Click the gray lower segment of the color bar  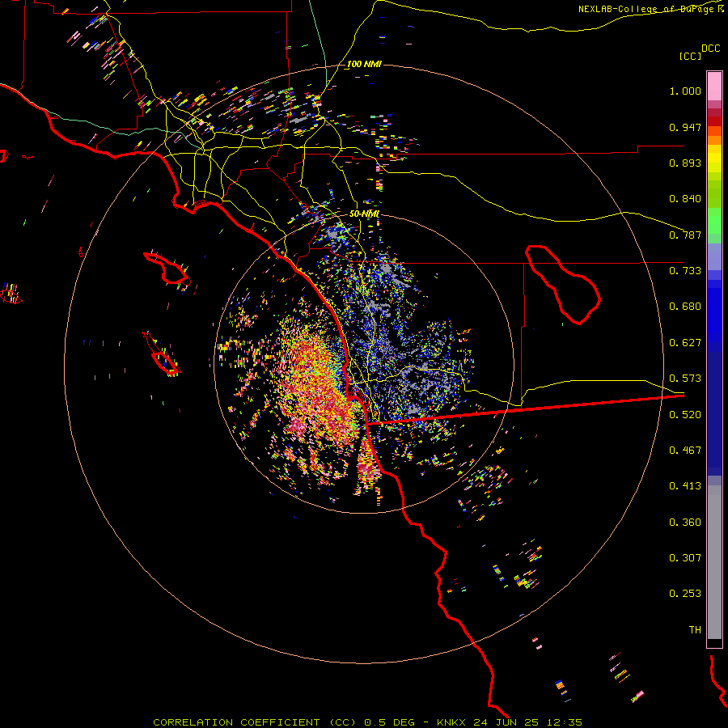[714, 562]
